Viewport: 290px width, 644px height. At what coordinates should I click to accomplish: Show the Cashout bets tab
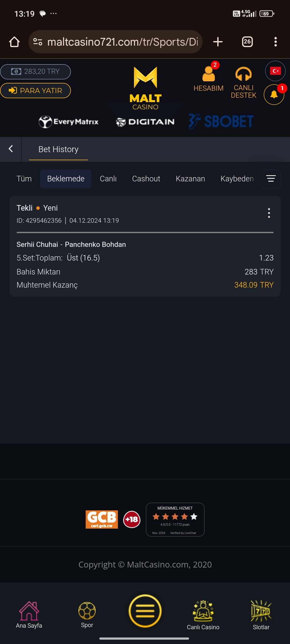[x=146, y=179]
